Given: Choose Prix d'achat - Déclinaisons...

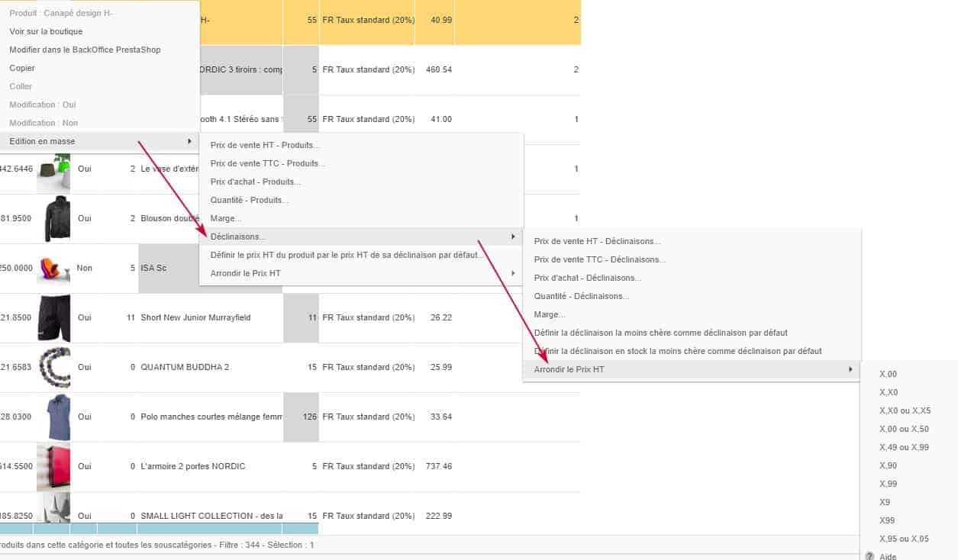Looking at the screenshot, I should point(587,278).
